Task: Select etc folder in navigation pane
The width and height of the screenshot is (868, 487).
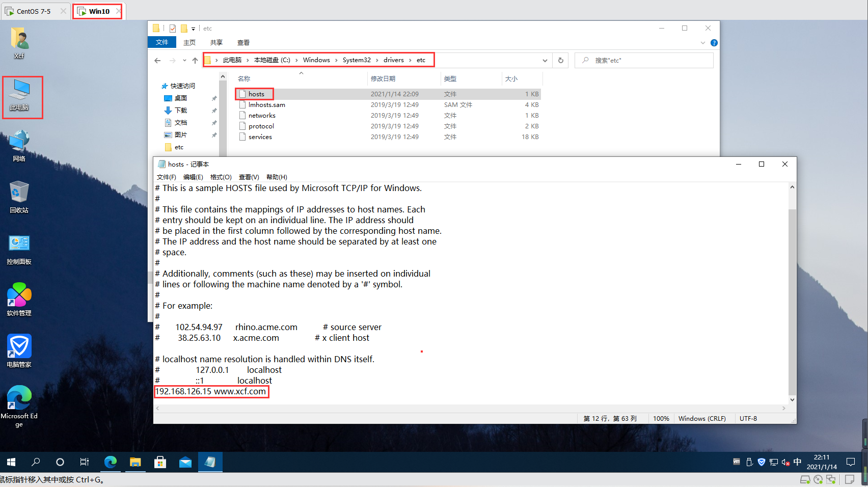Action: coord(179,147)
